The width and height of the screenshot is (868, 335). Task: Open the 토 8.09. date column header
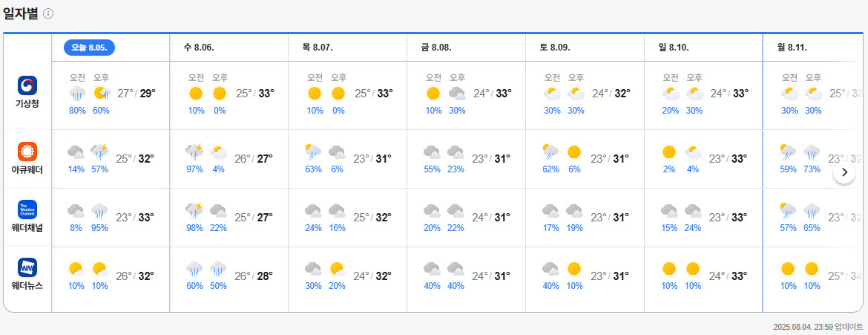coord(555,48)
